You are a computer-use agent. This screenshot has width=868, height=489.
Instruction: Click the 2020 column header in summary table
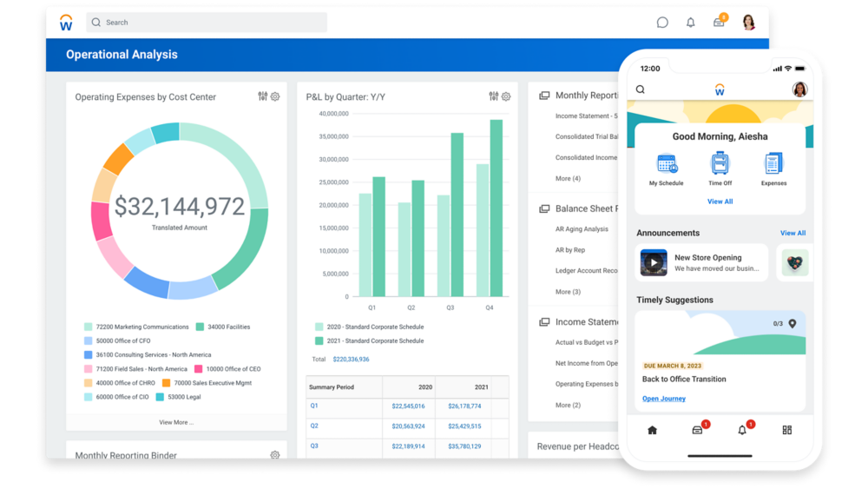tap(425, 387)
